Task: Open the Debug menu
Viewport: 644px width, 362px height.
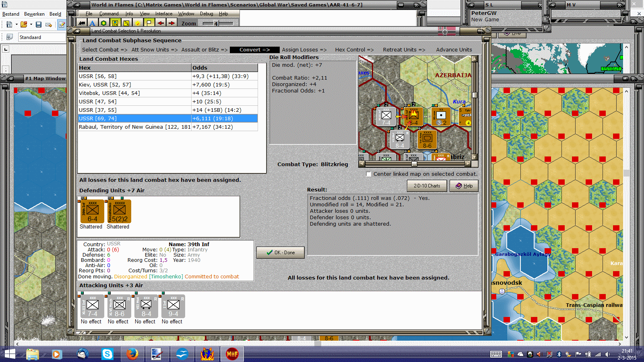Action: (x=207, y=14)
